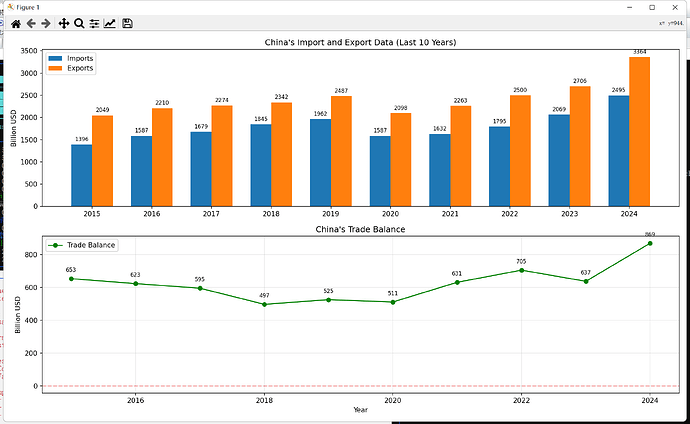Image resolution: width=690 pixels, height=424 pixels.
Task: Click the bar value label "1396"
Action: pos(82,139)
